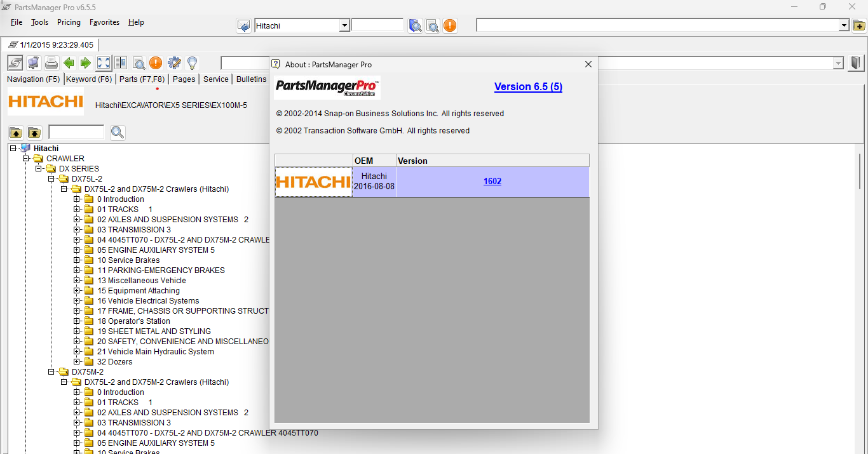Collapse the first DX75L-2 tree node
868x454 pixels.
(x=51, y=178)
